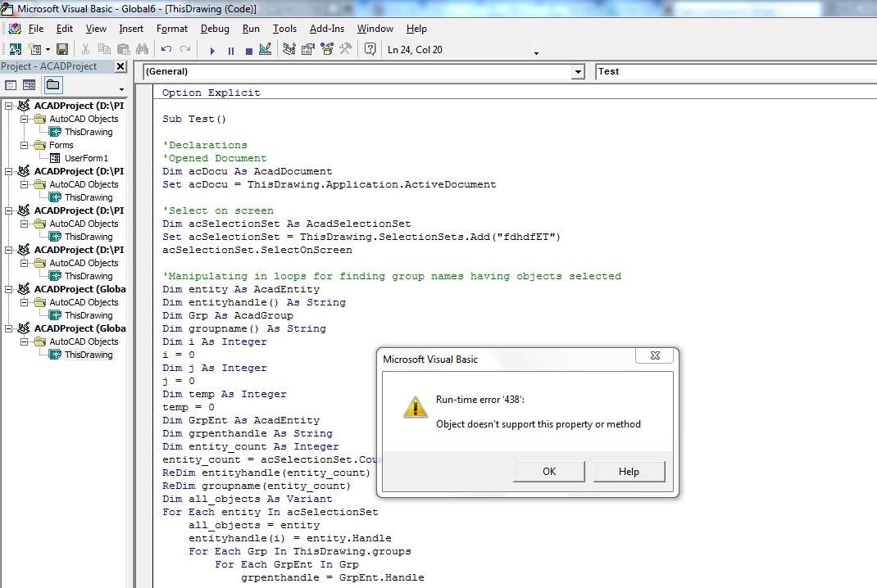Click the Dim Grp As AcadGroup line
Image resolution: width=877 pixels, height=588 pixels.
tap(228, 315)
